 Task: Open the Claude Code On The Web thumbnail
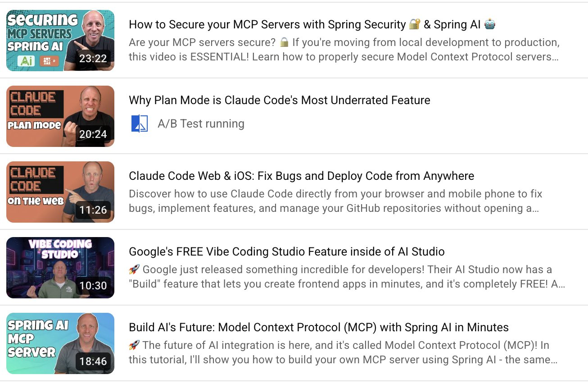(x=60, y=192)
